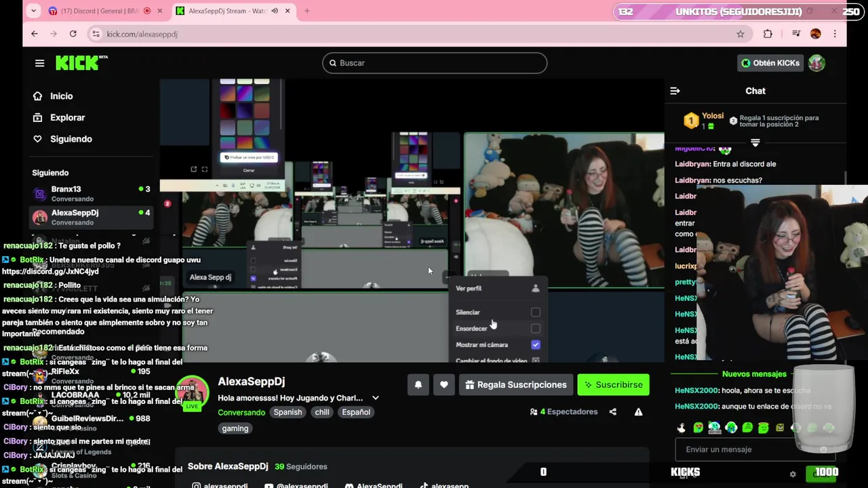The height and width of the screenshot is (488, 868).
Task: Select AlexaSeppDj in the following list
Action: (x=91, y=217)
